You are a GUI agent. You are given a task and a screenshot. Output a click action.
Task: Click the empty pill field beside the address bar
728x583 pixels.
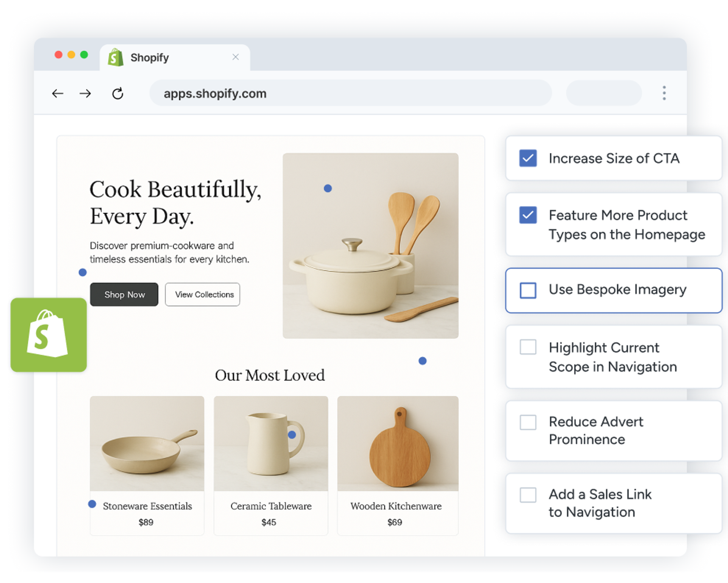(604, 93)
